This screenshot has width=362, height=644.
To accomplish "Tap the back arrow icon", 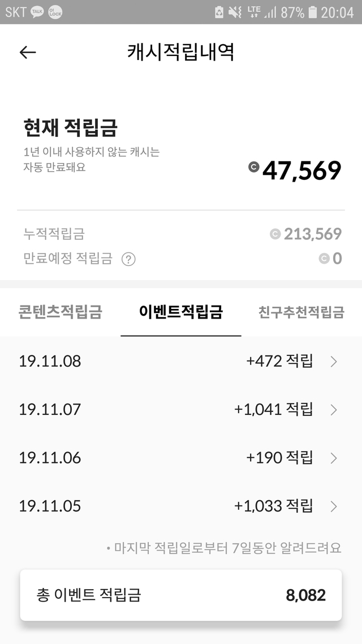I will coord(28,53).
